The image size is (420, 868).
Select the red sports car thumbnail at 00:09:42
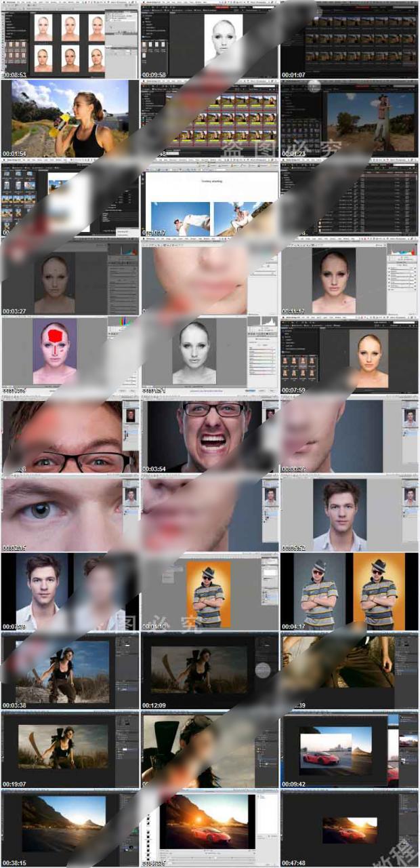[349, 750]
